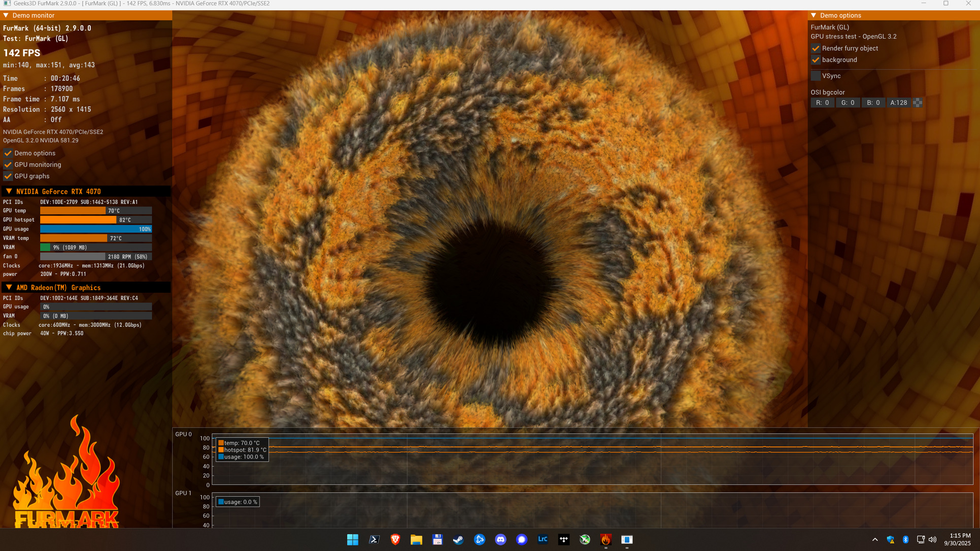Collapse NVIDIA GeForce RTX 4070 section

point(9,191)
